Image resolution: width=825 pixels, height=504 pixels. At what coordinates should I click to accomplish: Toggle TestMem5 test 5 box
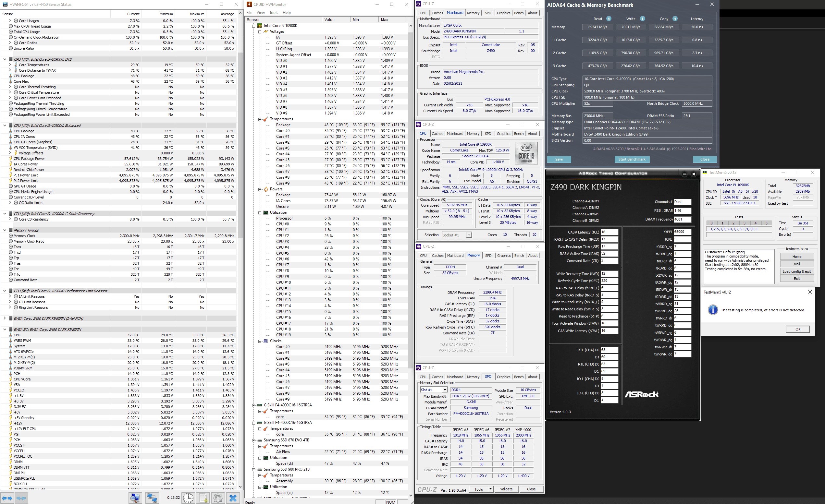tap(766, 223)
